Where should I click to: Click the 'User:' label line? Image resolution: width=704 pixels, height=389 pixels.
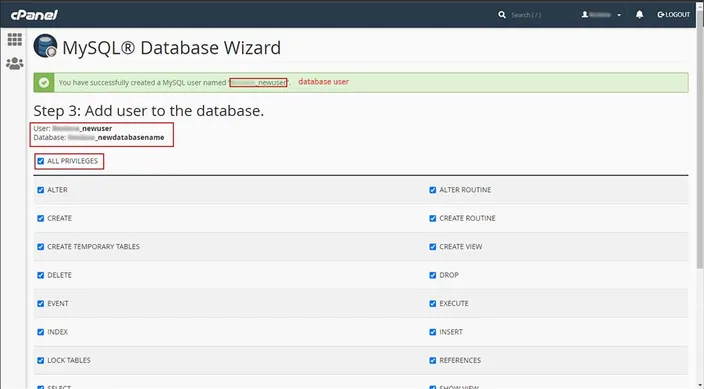point(73,128)
